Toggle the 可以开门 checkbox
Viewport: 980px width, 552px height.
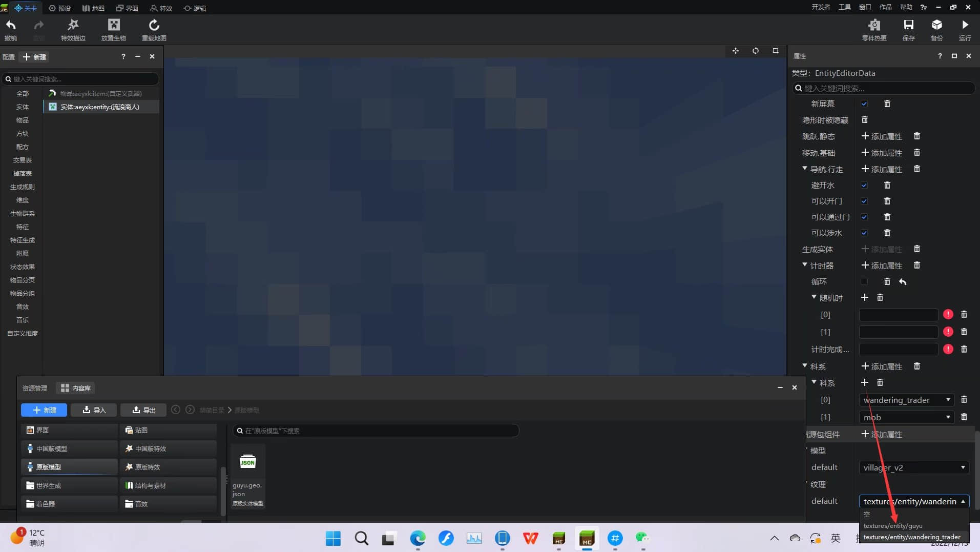pyautogui.click(x=864, y=201)
